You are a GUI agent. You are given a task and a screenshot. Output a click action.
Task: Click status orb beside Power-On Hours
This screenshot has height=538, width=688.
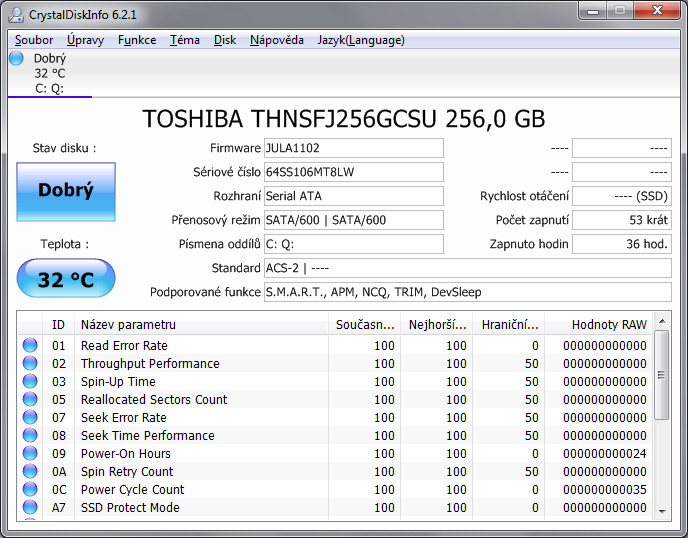[30, 454]
